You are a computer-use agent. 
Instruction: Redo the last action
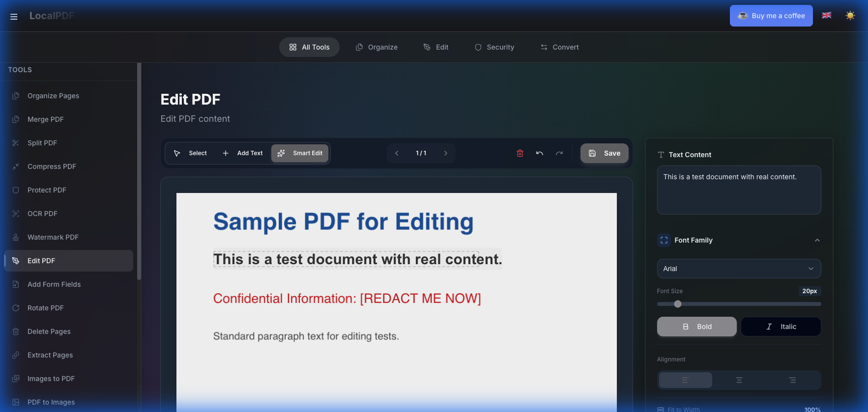(x=559, y=153)
